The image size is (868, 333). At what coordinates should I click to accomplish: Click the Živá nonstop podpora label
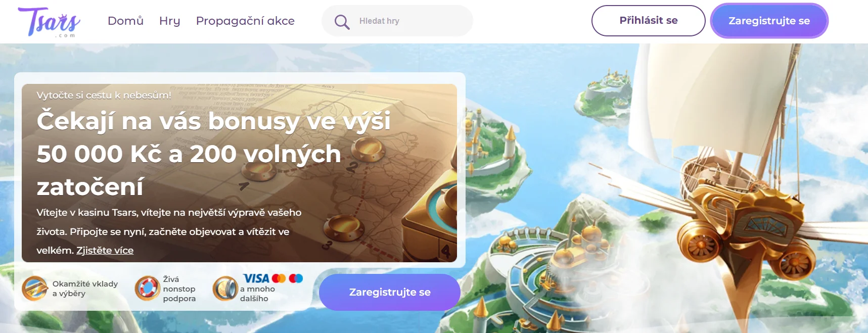pyautogui.click(x=179, y=289)
